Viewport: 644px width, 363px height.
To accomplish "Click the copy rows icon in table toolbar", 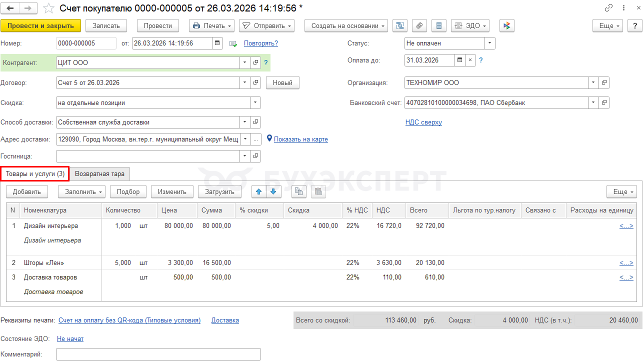I will coord(298,191).
